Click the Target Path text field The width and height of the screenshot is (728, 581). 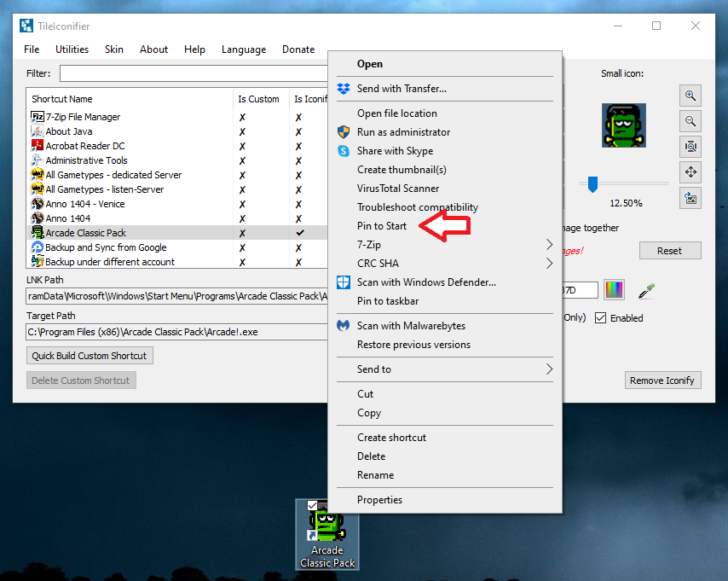pos(177,332)
